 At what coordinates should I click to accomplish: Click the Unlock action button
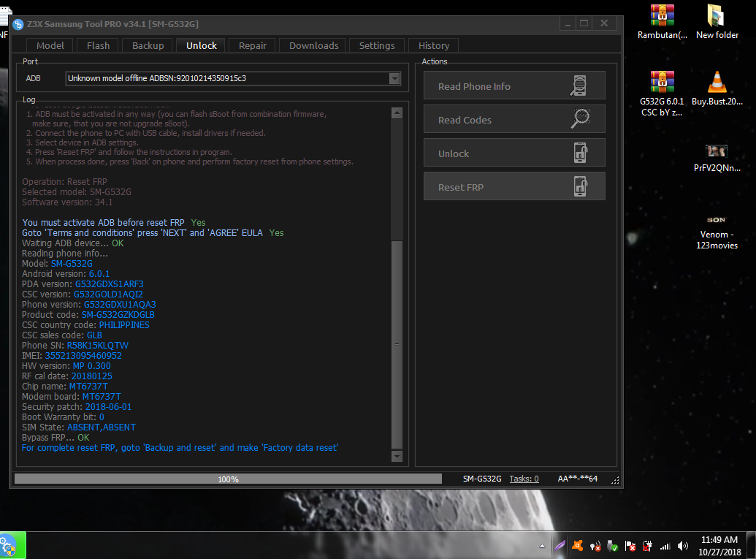[514, 153]
